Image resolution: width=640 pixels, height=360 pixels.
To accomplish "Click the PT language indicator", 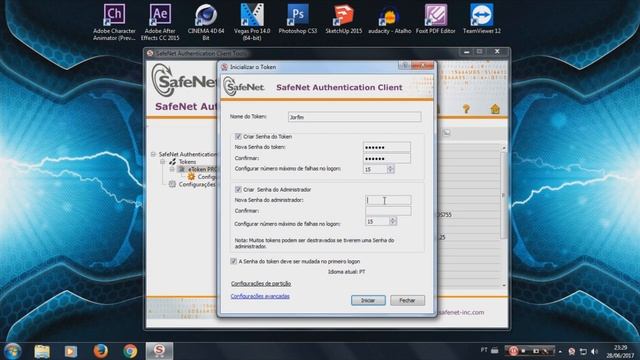I will tap(484, 350).
